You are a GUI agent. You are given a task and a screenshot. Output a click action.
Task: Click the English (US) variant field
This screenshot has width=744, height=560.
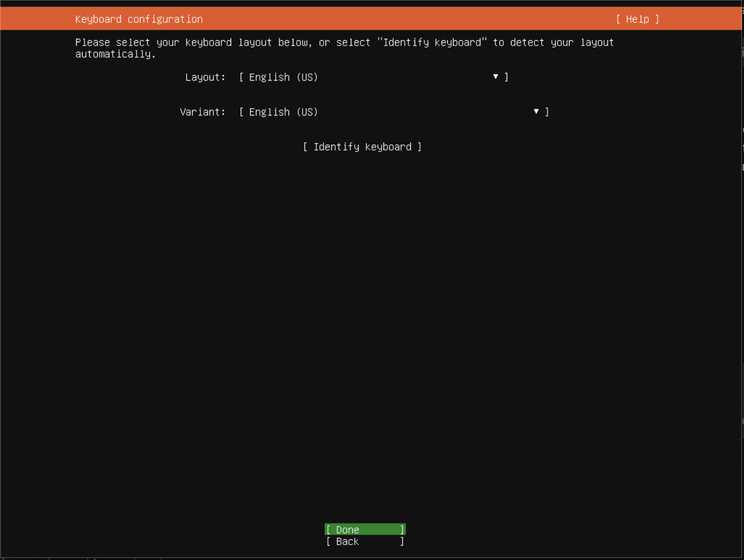coord(283,112)
